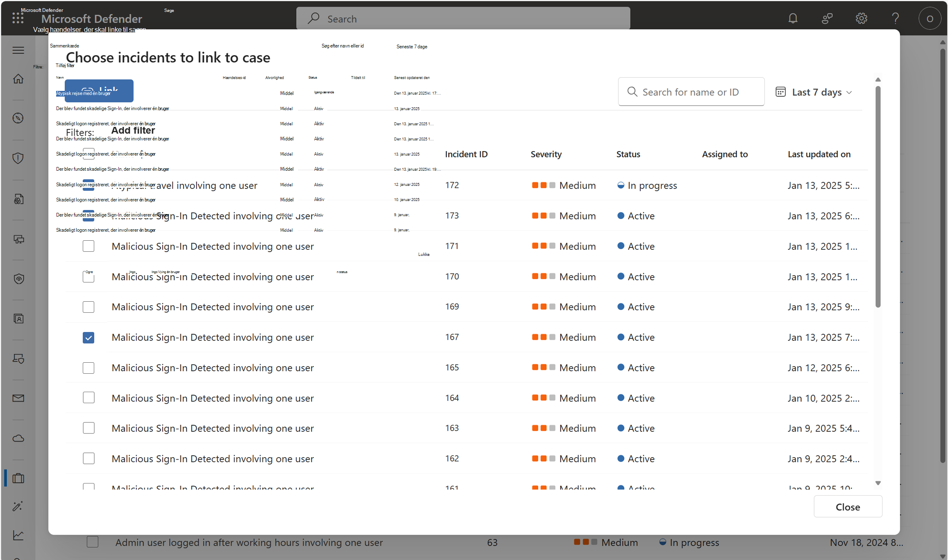Open the shield Threat section icon

click(18, 158)
